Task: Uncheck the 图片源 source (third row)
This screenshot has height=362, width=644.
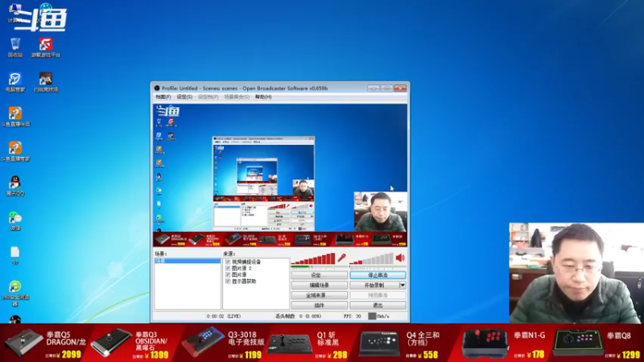Action: click(x=228, y=275)
